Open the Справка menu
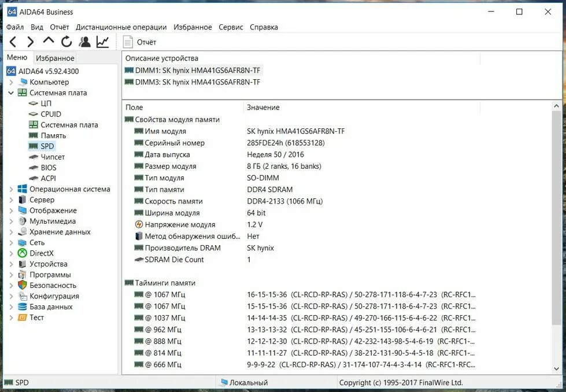 pos(264,27)
